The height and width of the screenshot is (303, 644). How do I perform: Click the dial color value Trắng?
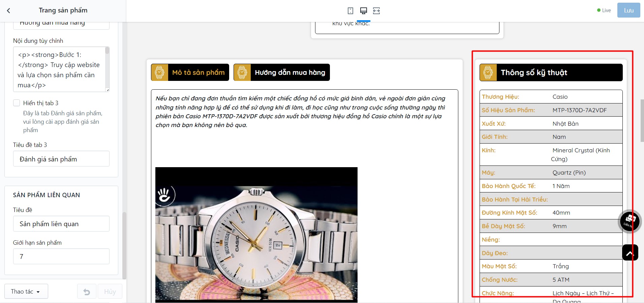click(560, 266)
